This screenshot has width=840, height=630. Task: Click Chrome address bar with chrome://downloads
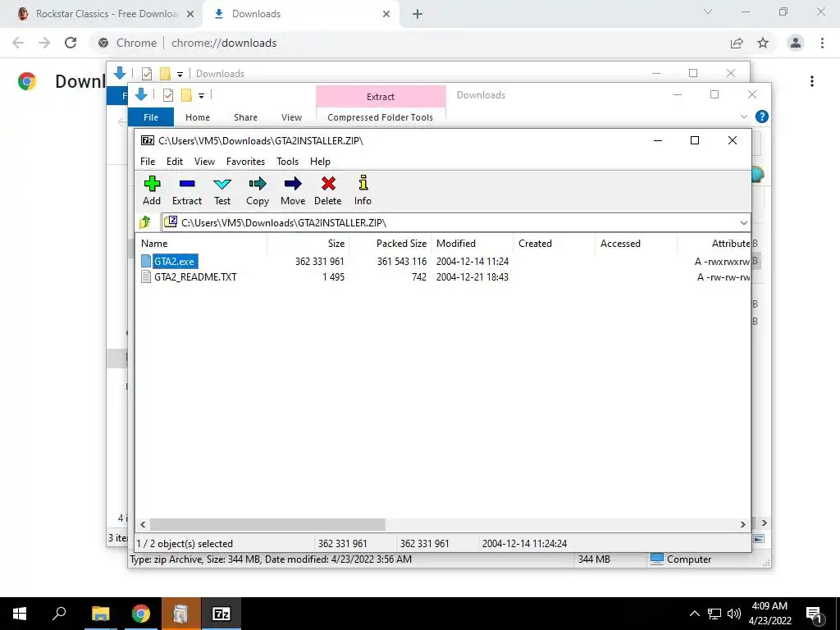407,43
